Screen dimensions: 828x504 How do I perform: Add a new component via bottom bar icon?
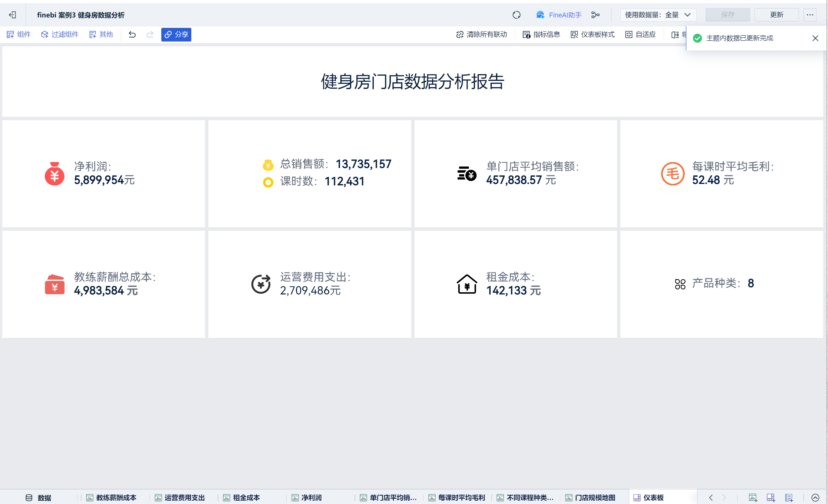coord(753,498)
